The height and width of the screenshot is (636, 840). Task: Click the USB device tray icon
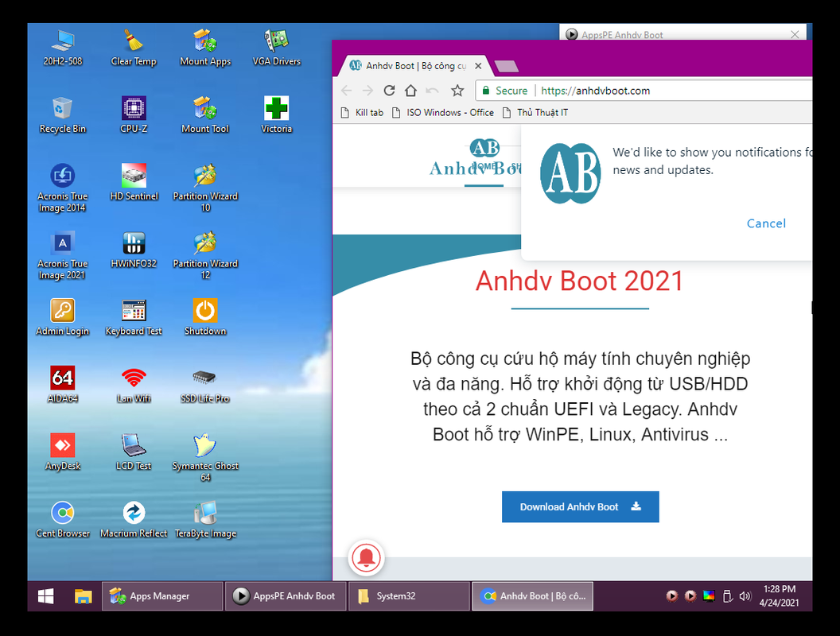727,595
